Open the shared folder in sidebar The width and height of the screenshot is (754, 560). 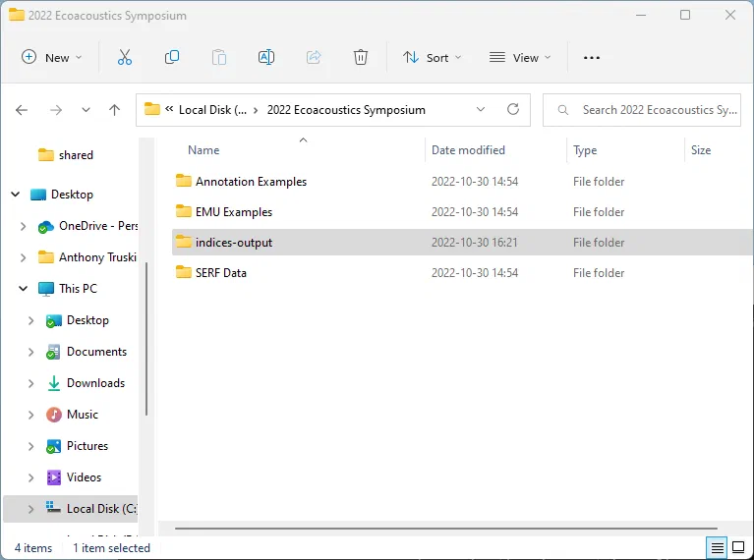[65, 155]
